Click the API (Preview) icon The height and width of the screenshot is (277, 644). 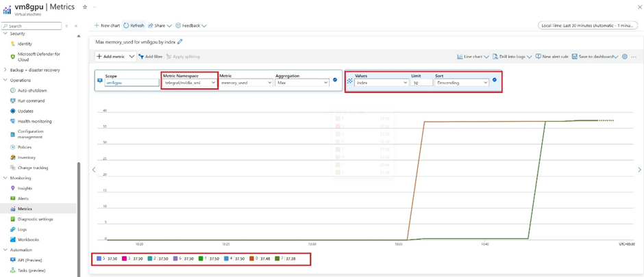pyautogui.click(x=13, y=260)
